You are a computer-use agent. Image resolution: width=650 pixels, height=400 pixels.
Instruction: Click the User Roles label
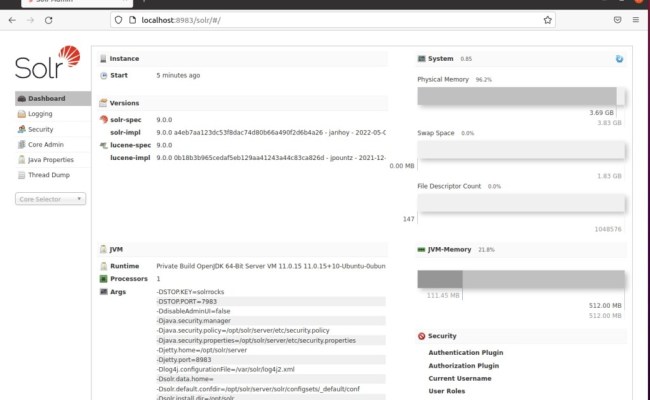[447, 391]
